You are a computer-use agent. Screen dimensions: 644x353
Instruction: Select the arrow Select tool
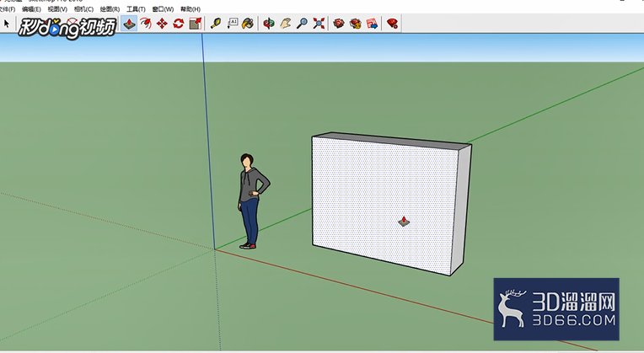coord(6,24)
